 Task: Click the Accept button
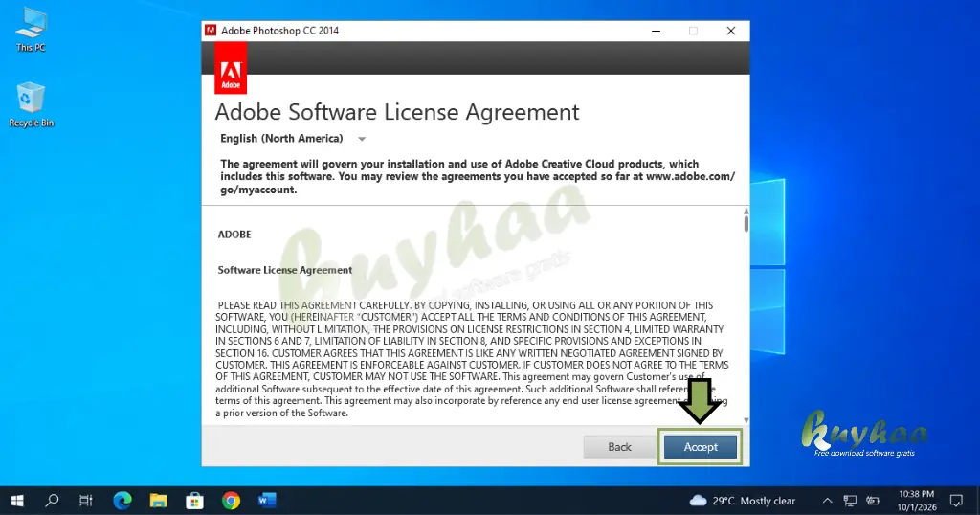(700, 447)
